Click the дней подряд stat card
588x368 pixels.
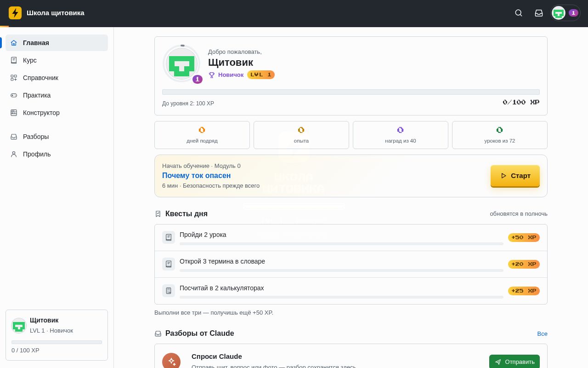coord(202,135)
